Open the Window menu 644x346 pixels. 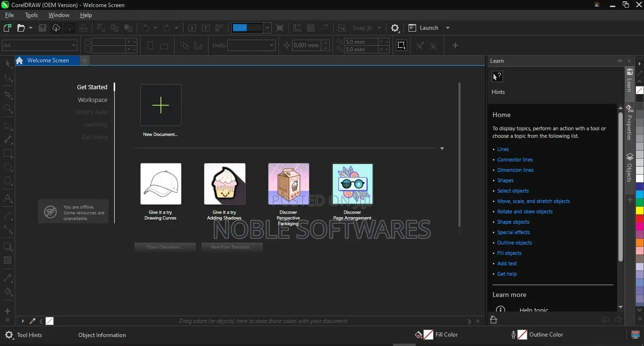click(59, 15)
